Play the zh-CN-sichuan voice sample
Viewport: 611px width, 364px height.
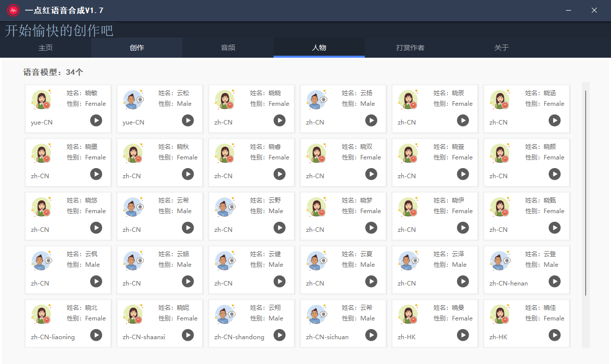371,335
